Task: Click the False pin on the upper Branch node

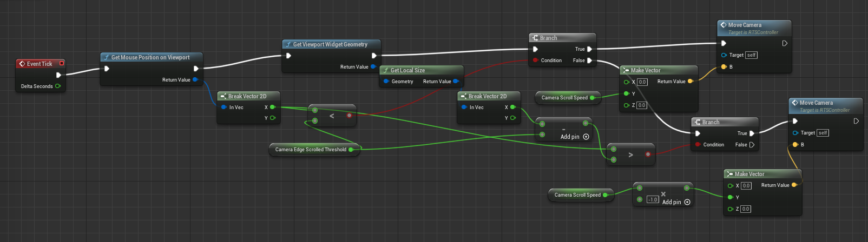Action: coord(589,60)
